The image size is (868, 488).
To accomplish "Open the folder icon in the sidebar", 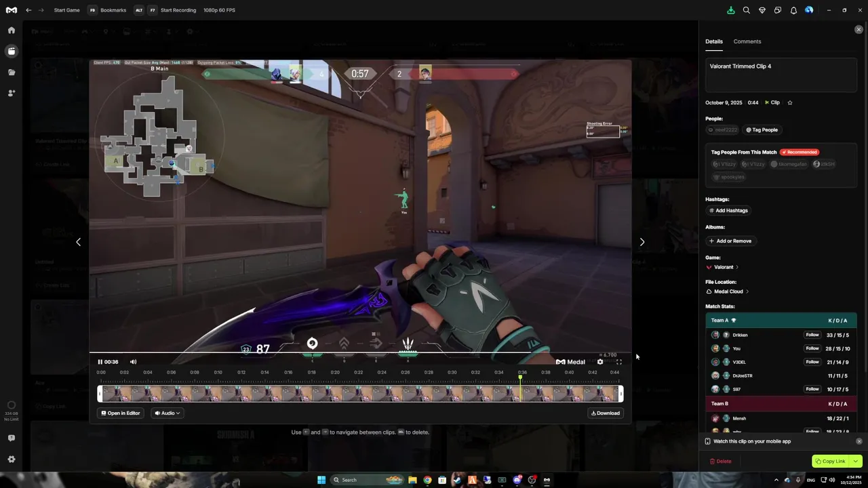I will tap(12, 72).
